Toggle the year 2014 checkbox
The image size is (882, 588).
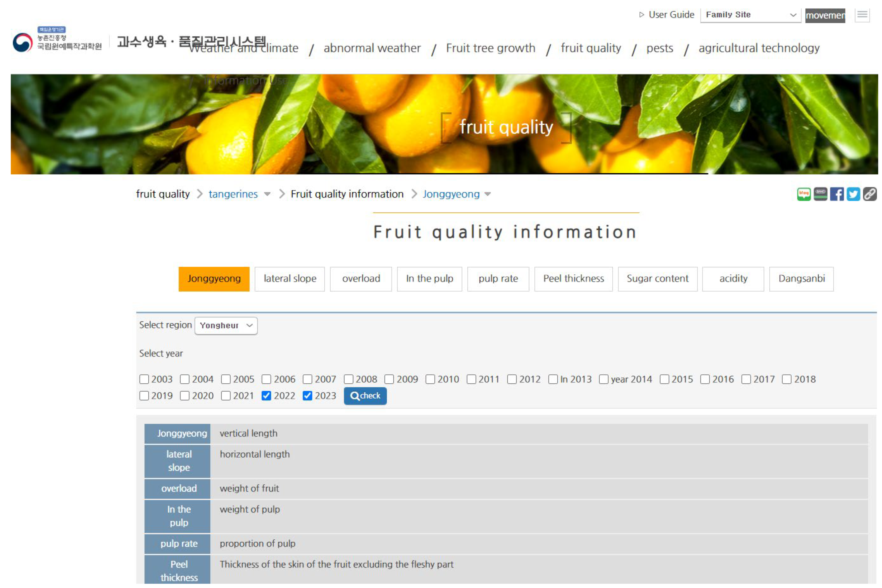603,379
